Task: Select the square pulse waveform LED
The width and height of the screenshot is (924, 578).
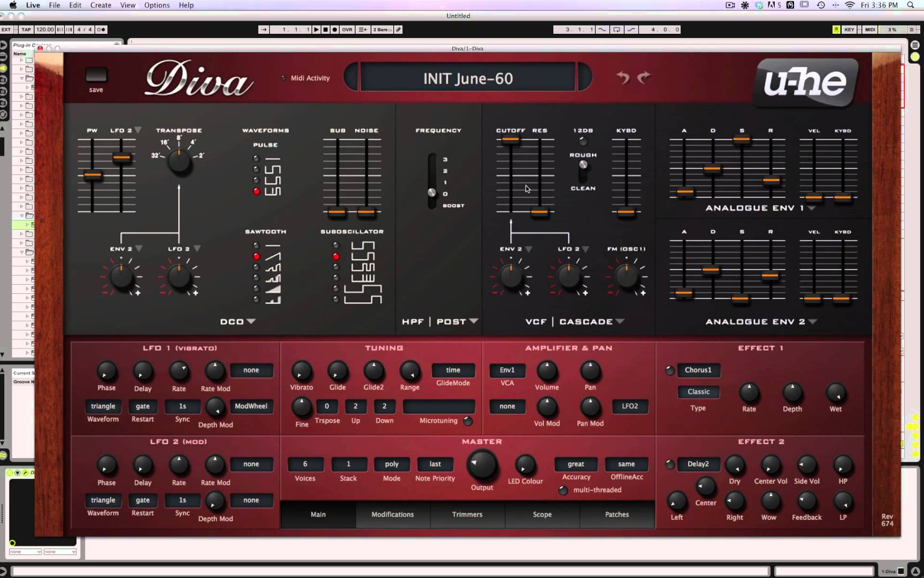Action: (256, 169)
